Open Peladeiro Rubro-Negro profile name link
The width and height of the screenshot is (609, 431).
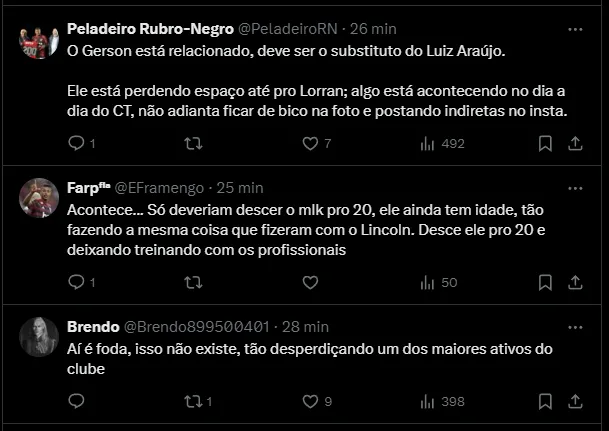150,30
